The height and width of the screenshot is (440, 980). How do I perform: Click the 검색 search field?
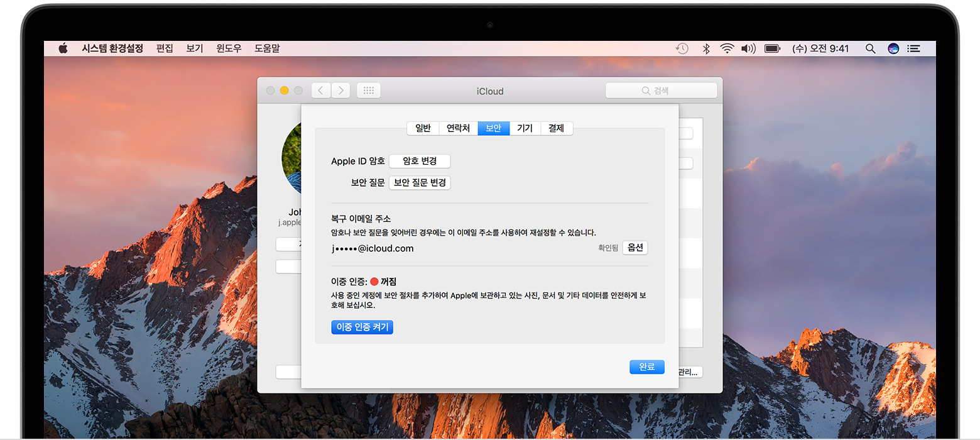[x=661, y=91]
